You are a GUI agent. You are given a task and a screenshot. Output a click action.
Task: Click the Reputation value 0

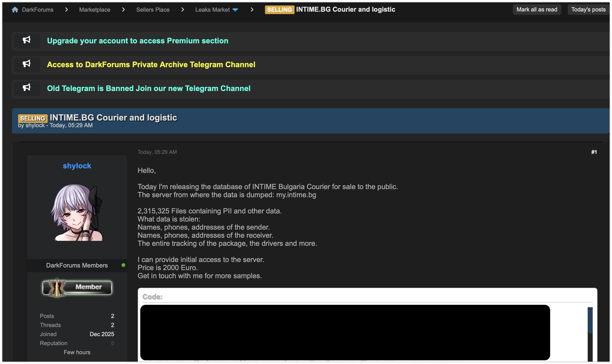(x=112, y=343)
